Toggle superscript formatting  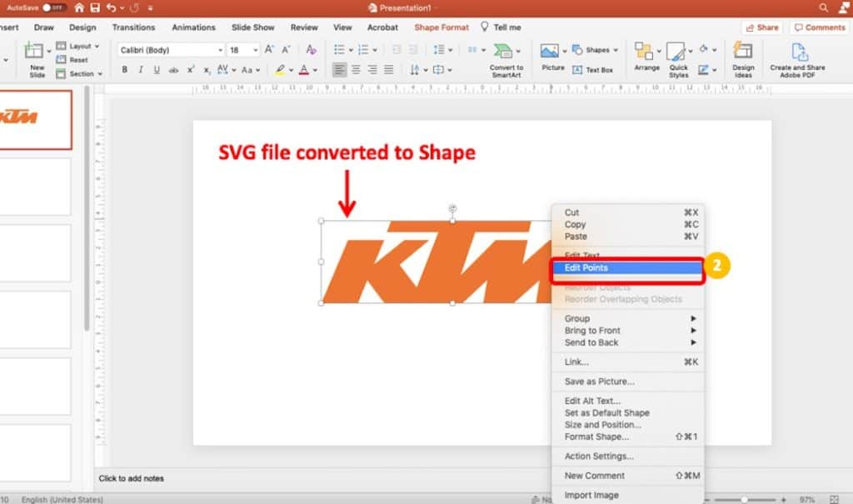click(x=191, y=70)
